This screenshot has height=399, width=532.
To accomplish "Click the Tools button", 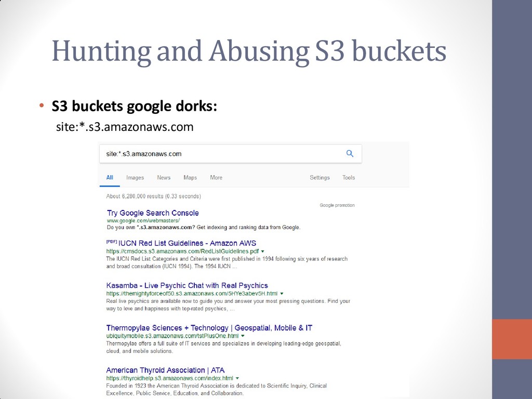I will coord(349,178).
